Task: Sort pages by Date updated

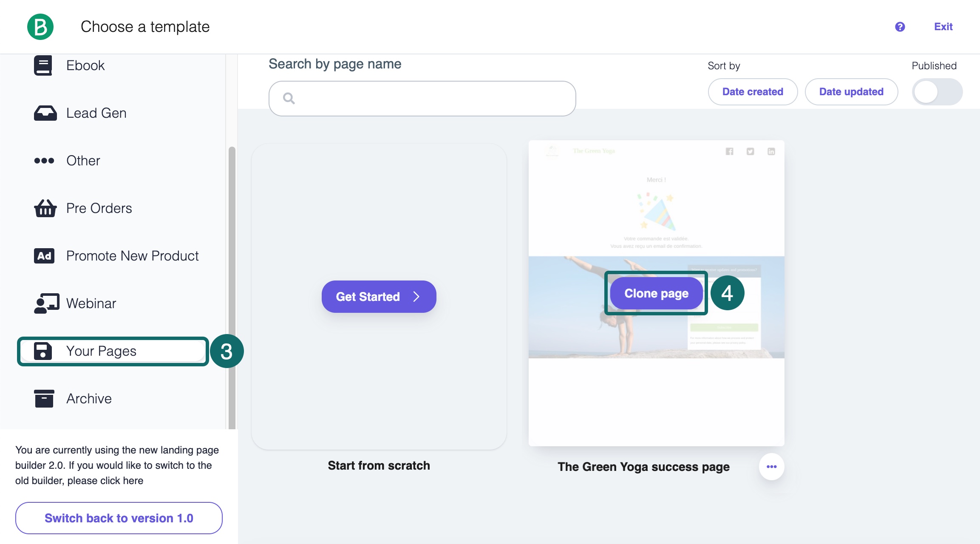Action: pos(851,92)
